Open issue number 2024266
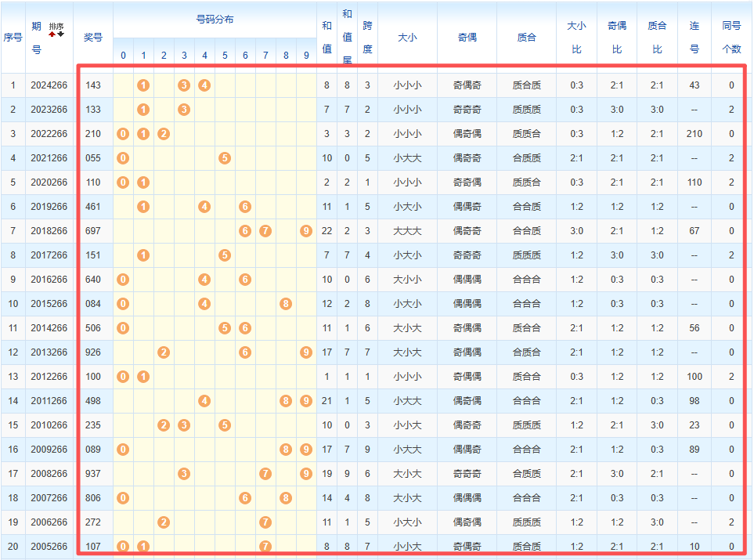This screenshot has height=560, width=754. [49, 85]
